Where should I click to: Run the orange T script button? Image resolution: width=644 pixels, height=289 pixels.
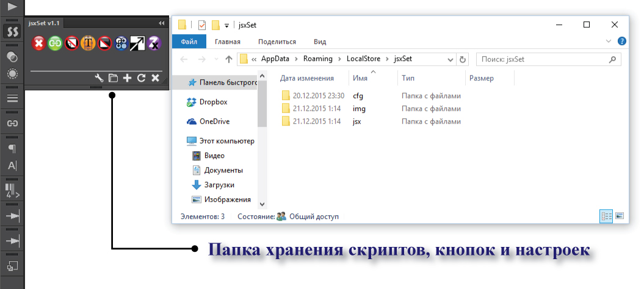88,43
